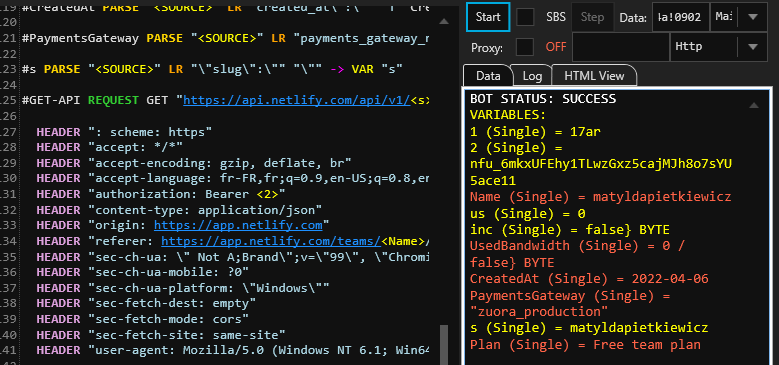Switch to the Data tab
The width and height of the screenshot is (779, 365).
point(488,75)
